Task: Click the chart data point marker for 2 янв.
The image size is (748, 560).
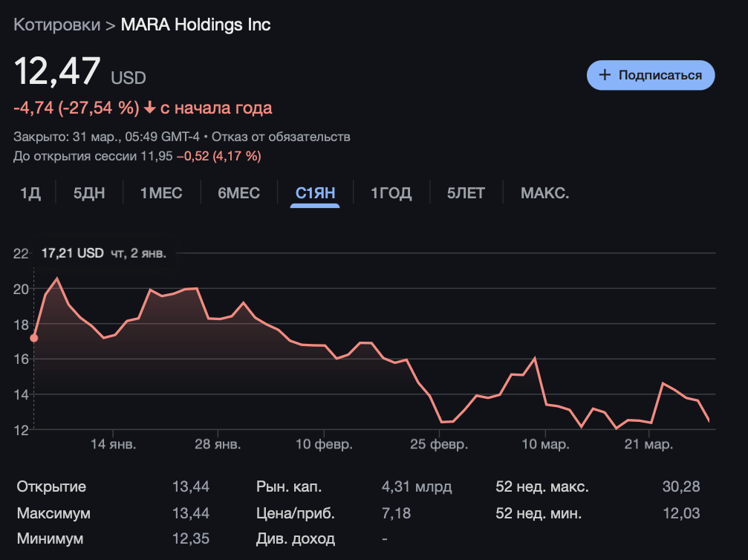Action: (34, 338)
